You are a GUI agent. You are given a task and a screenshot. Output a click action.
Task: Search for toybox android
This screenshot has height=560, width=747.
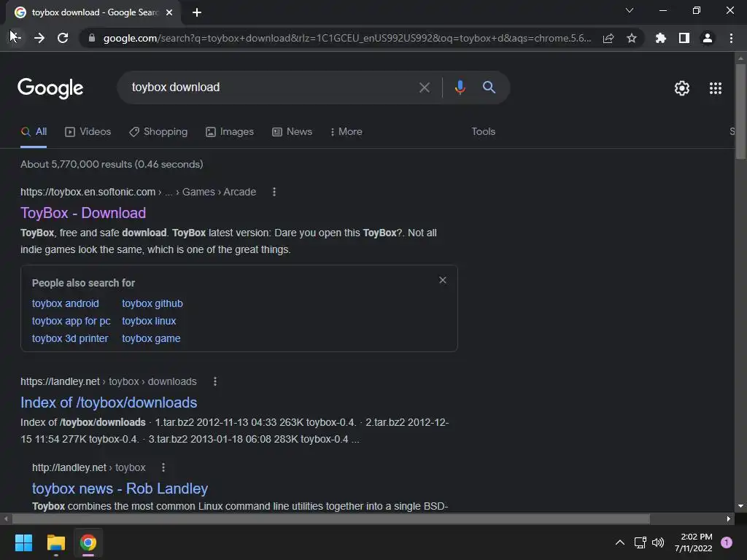(65, 304)
